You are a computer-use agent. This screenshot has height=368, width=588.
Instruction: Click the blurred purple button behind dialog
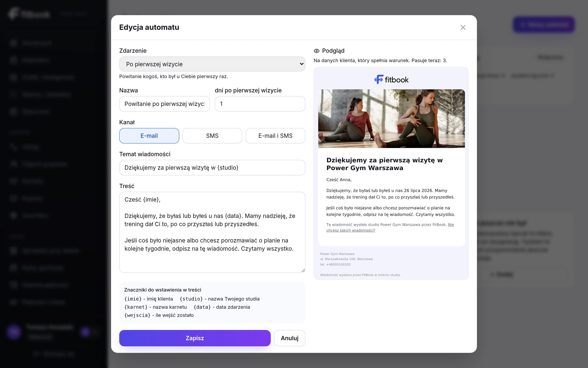(x=543, y=24)
